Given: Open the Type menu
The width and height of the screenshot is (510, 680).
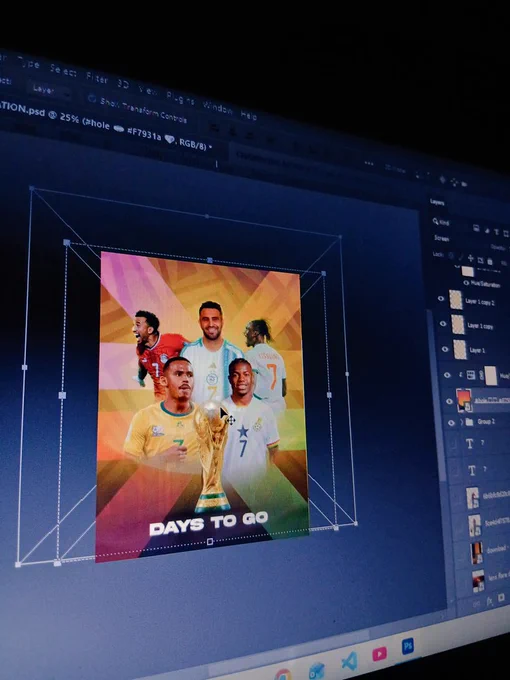Looking at the screenshot, I should 29,64.
